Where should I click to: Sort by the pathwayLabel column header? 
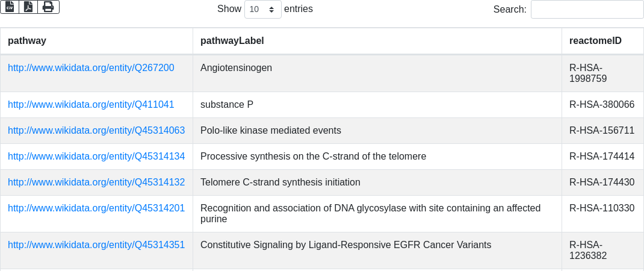[377, 41]
